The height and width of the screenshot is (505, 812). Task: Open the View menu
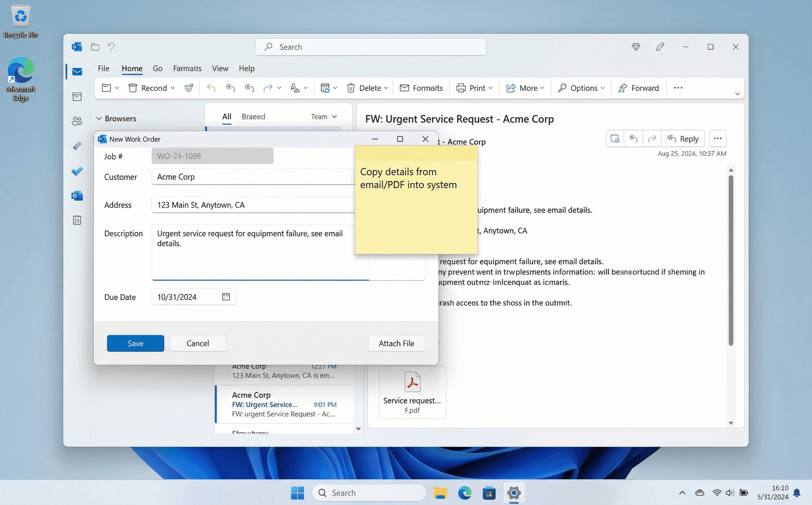pyautogui.click(x=220, y=68)
